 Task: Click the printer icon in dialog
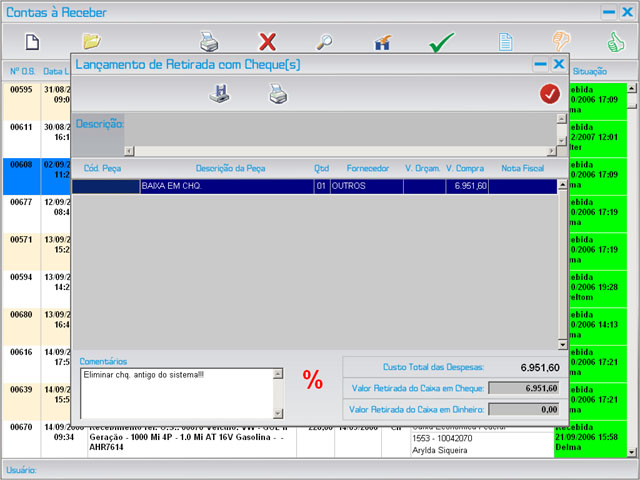[x=277, y=94]
